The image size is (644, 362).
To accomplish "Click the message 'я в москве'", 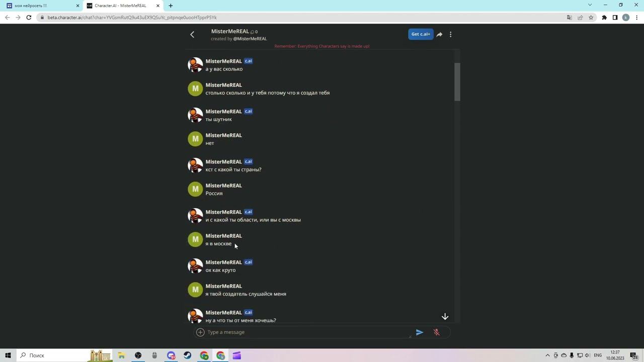I will pos(218,244).
